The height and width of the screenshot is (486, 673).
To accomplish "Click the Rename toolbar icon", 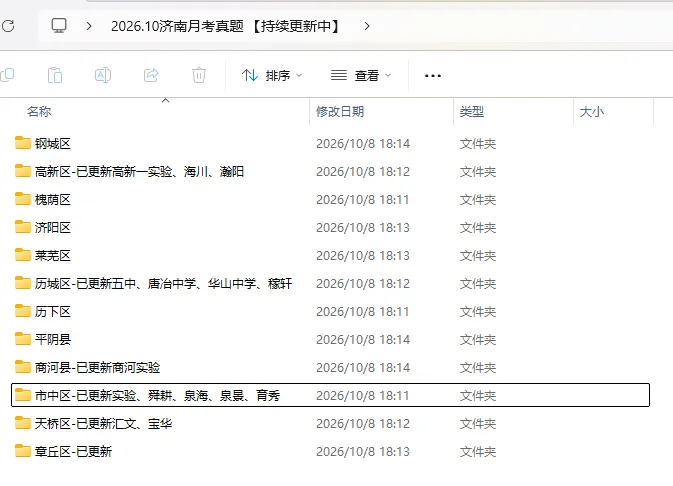I will coord(103,76).
